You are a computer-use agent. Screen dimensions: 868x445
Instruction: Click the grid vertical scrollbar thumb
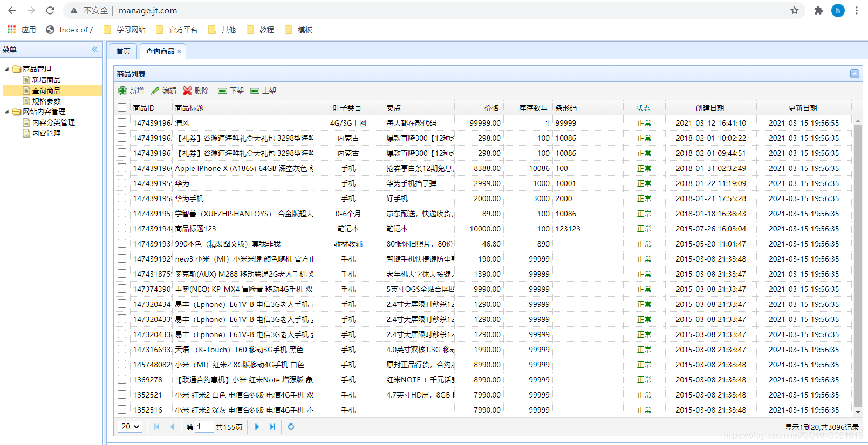(858, 266)
